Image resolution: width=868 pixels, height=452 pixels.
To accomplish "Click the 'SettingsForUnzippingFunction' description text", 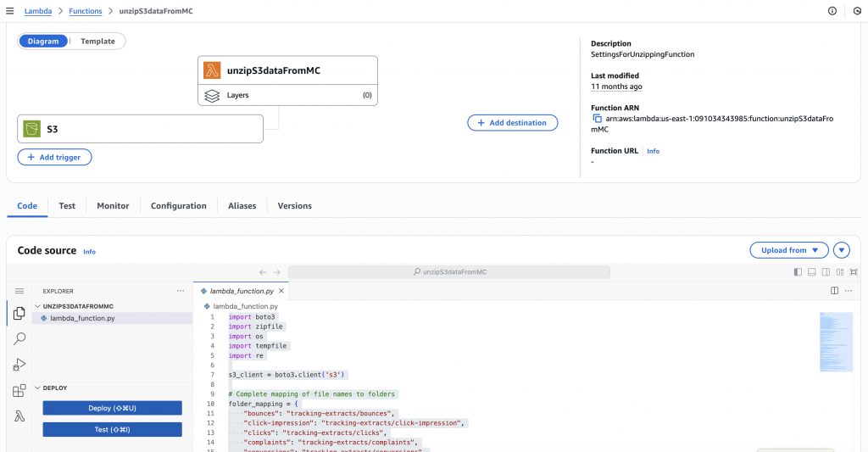I will click(x=643, y=54).
